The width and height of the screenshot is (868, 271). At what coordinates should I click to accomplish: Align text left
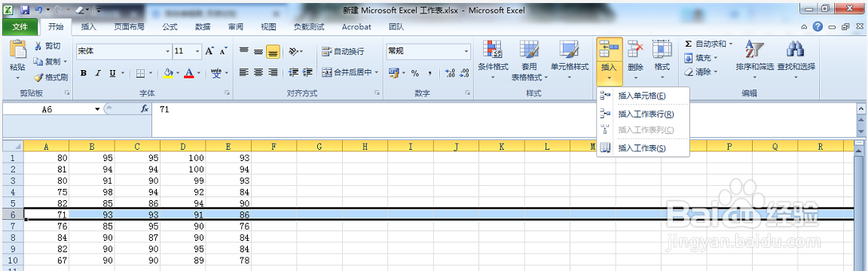[x=243, y=72]
